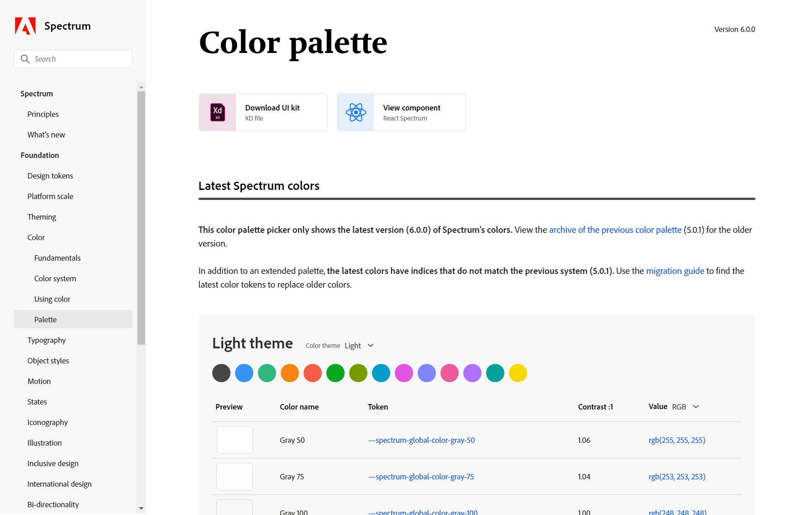This screenshot has width=812, height=515.
Task: Open archive of the previous color palette
Action: click(615, 230)
